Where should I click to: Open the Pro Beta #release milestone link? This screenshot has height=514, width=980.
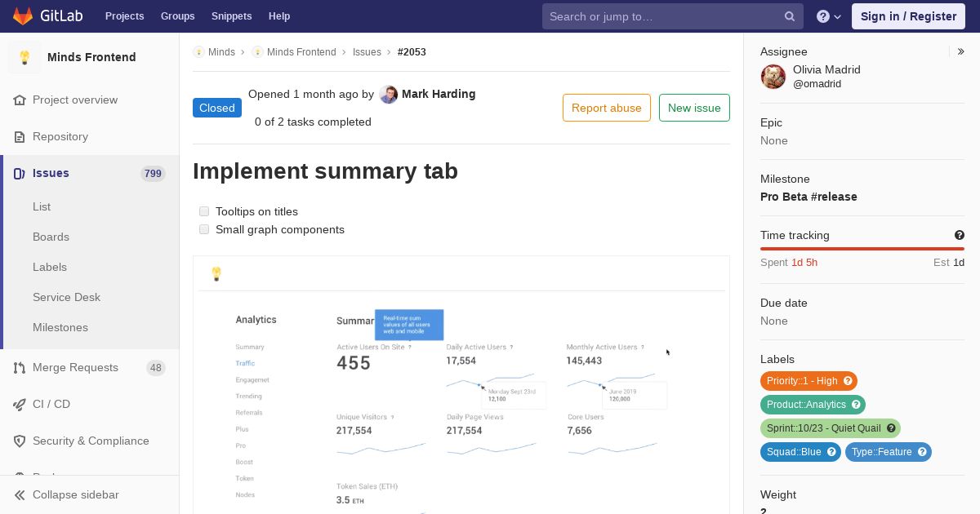point(808,197)
